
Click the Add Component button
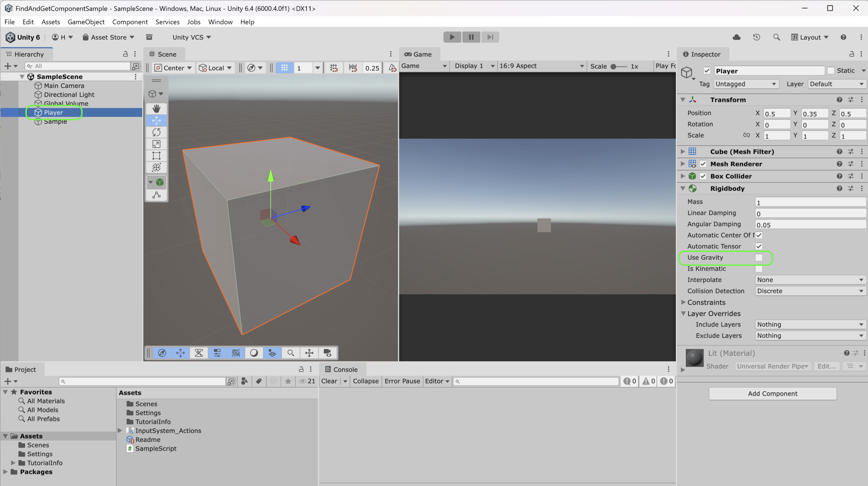tap(772, 393)
